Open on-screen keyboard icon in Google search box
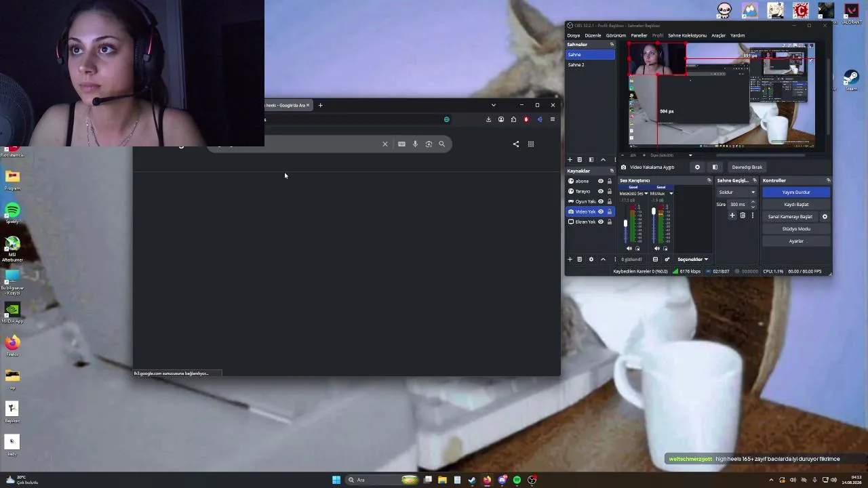The width and height of the screenshot is (868, 488). coord(401,144)
